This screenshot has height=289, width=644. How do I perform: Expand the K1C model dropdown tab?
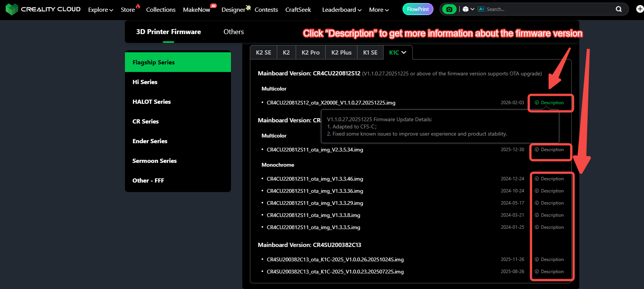click(398, 52)
